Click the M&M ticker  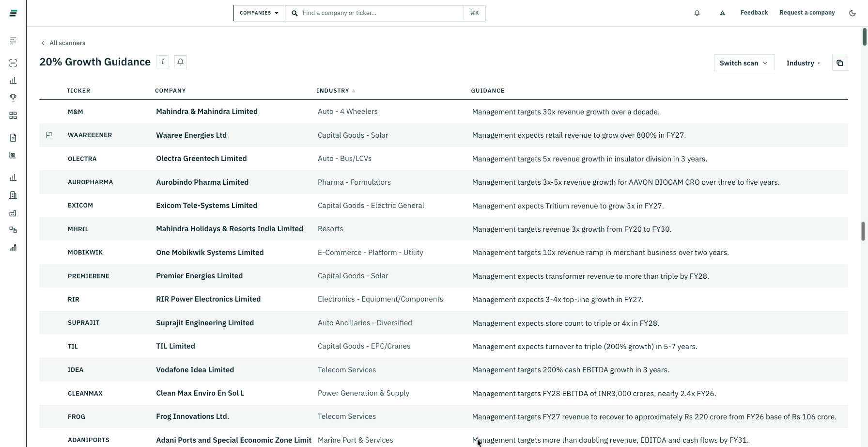[76, 112]
